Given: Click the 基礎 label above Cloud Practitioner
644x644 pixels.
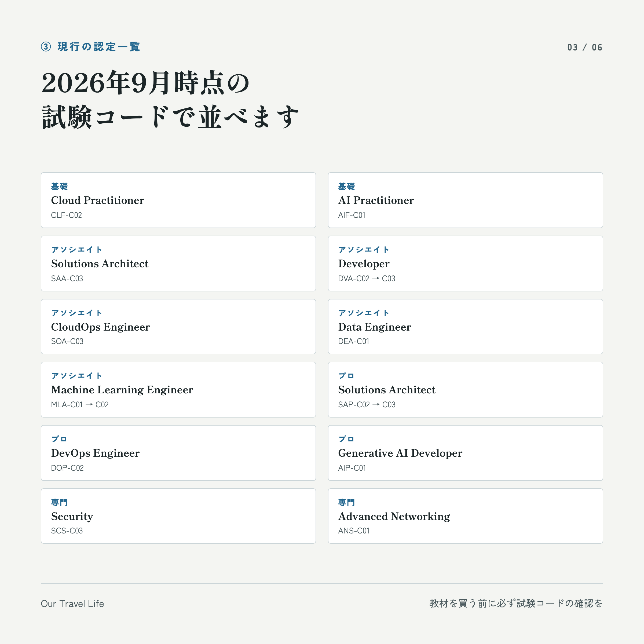Looking at the screenshot, I should (x=59, y=186).
